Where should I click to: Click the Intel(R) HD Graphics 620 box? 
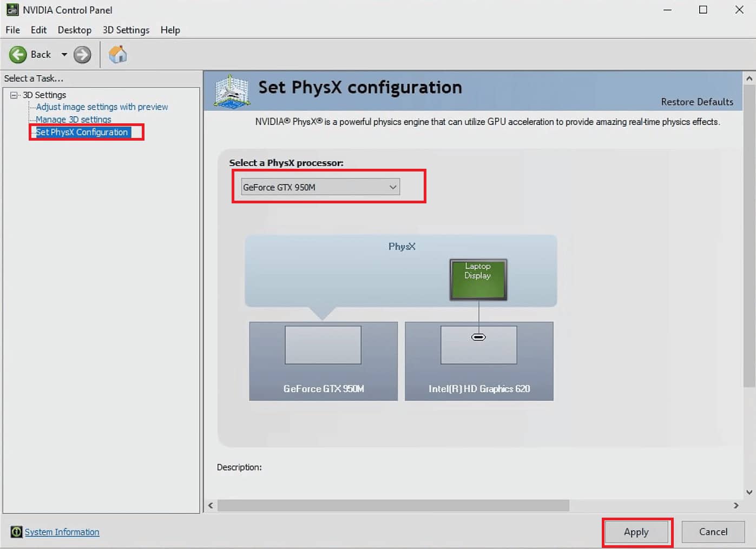(479, 361)
